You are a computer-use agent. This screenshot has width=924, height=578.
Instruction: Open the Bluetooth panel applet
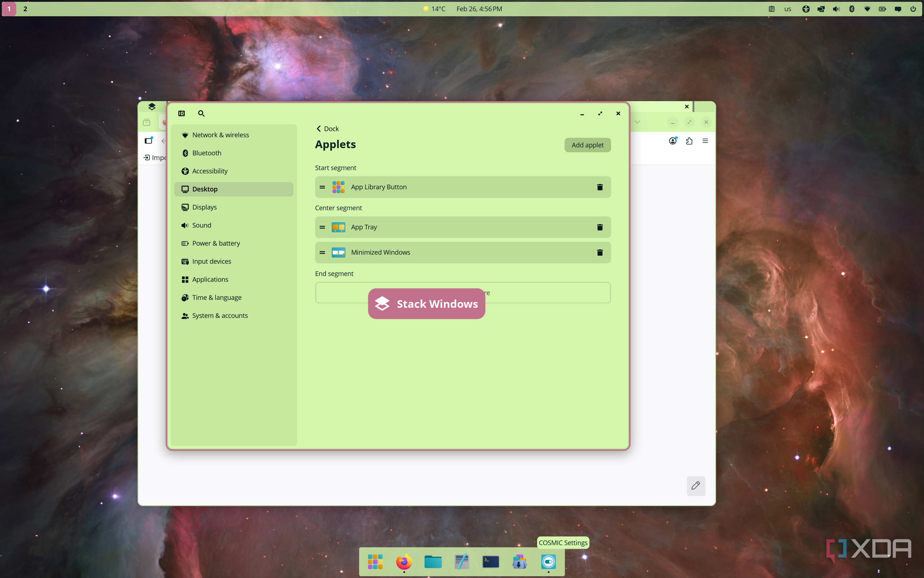[852, 9]
